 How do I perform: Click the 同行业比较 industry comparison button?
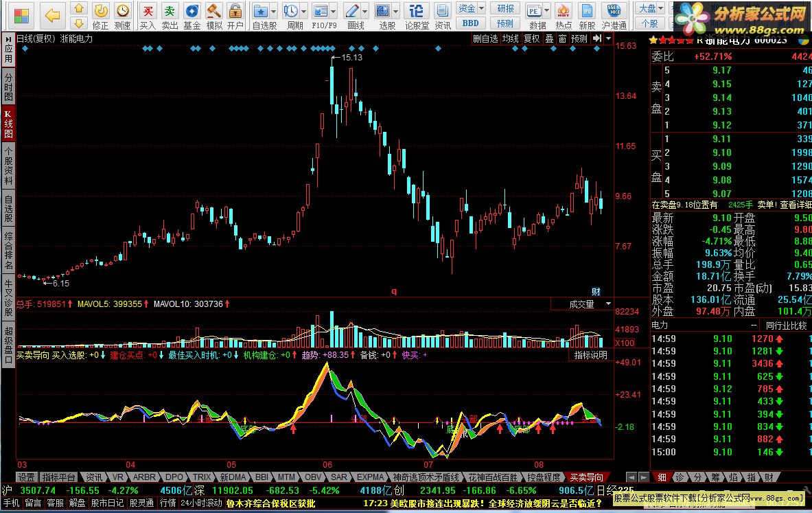786,326
